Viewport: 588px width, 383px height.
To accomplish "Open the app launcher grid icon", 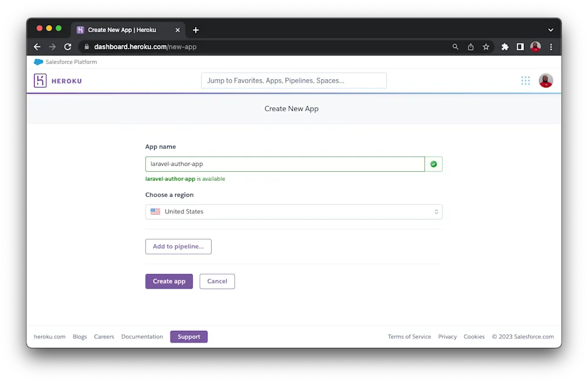I will click(x=525, y=80).
